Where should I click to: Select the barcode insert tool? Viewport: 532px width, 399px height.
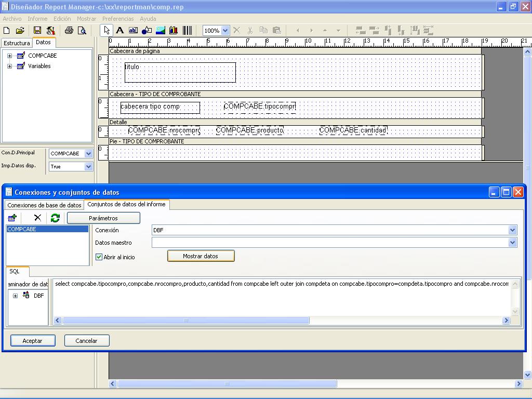click(187, 31)
